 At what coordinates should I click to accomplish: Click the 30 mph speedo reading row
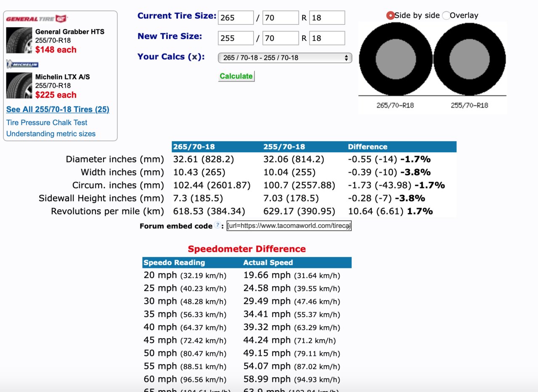[185, 302]
